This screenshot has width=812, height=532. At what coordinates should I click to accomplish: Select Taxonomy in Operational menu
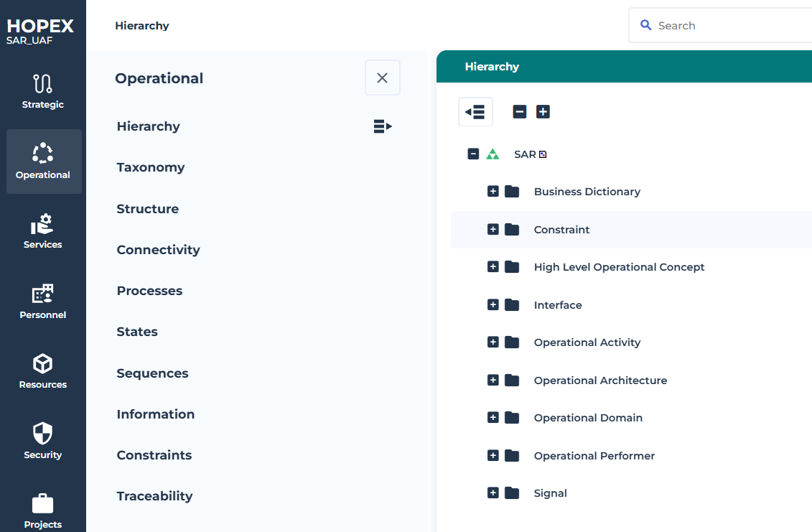point(151,167)
